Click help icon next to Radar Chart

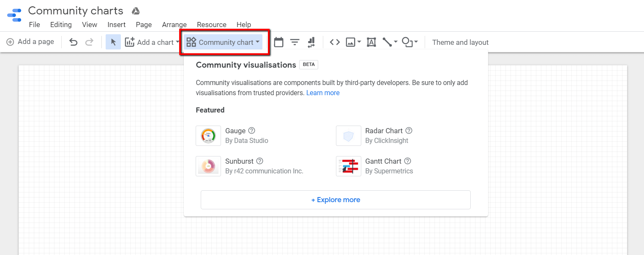pyautogui.click(x=409, y=131)
